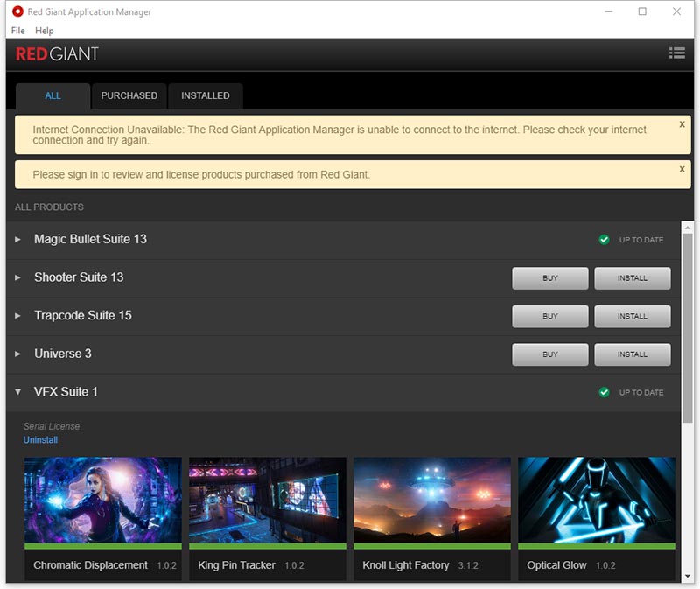Install Universe 3
This screenshot has width=700, height=589.
(x=632, y=354)
